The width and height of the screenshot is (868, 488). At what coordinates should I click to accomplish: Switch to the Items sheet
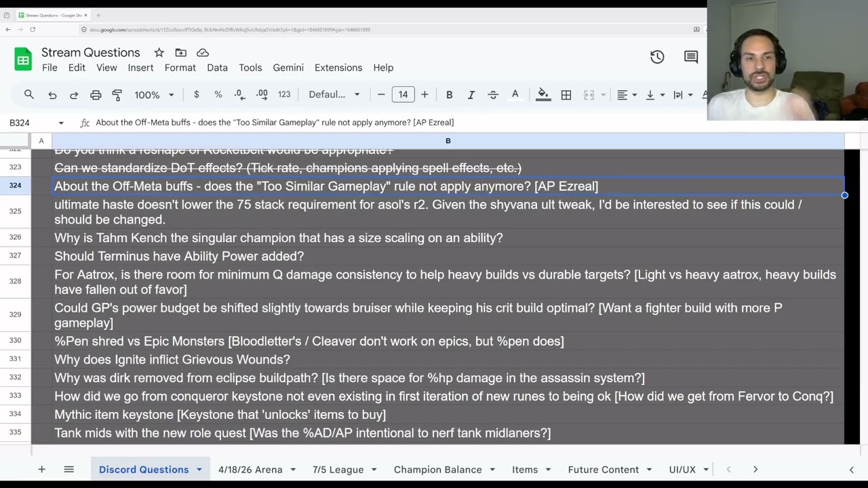tap(525, 469)
